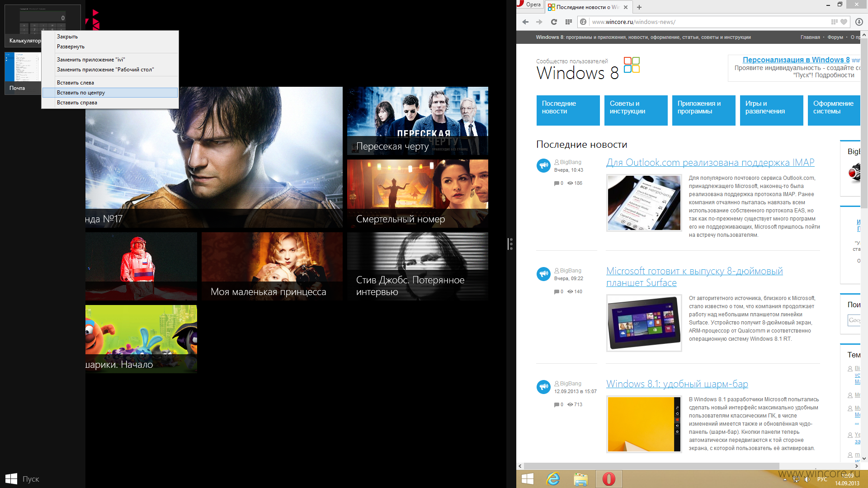868x488 pixels.
Task: Select Вставить слева menu entry
Action: click(x=110, y=83)
